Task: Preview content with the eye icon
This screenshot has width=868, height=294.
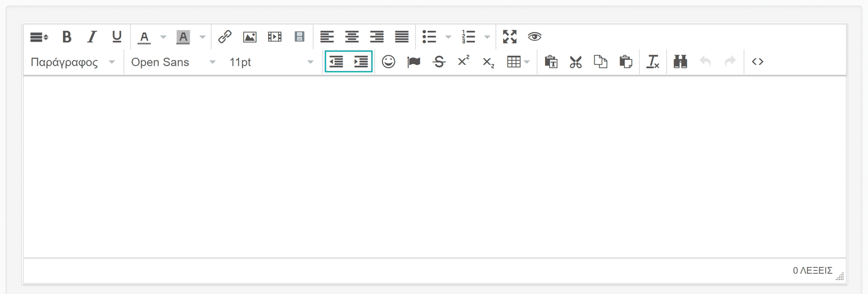Action: pyautogui.click(x=535, y=37)
